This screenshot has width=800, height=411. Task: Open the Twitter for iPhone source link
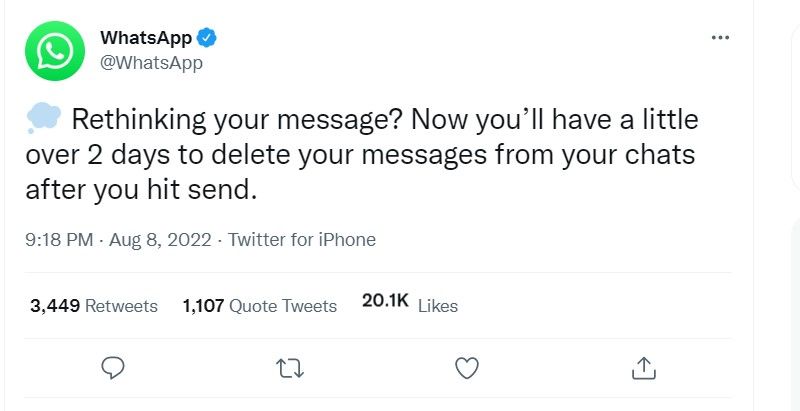coord(302,240)
